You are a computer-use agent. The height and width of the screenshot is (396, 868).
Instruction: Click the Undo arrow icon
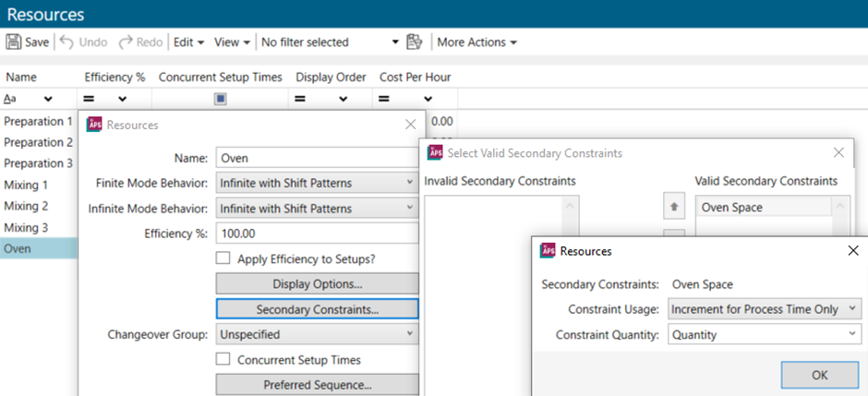[68, 42]
